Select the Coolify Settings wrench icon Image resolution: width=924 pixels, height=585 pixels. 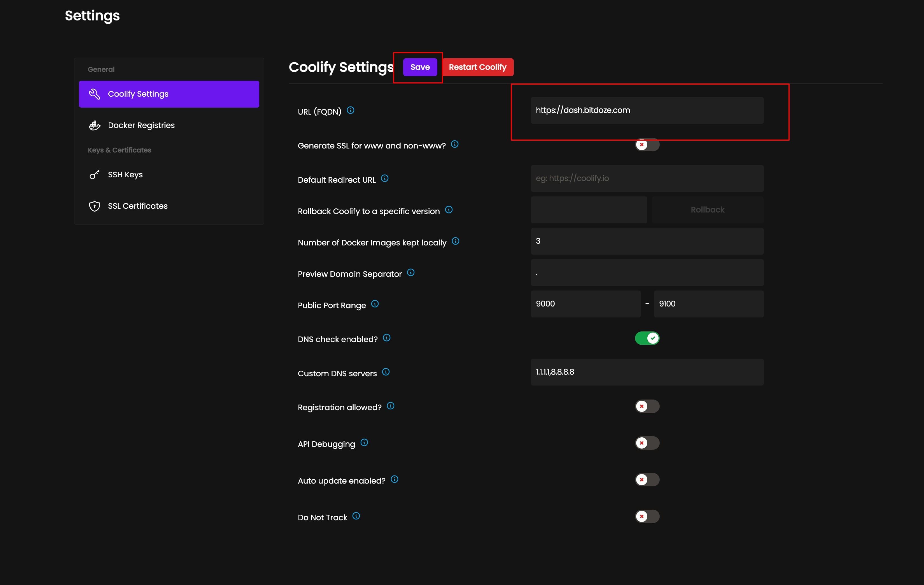(94, 94)
